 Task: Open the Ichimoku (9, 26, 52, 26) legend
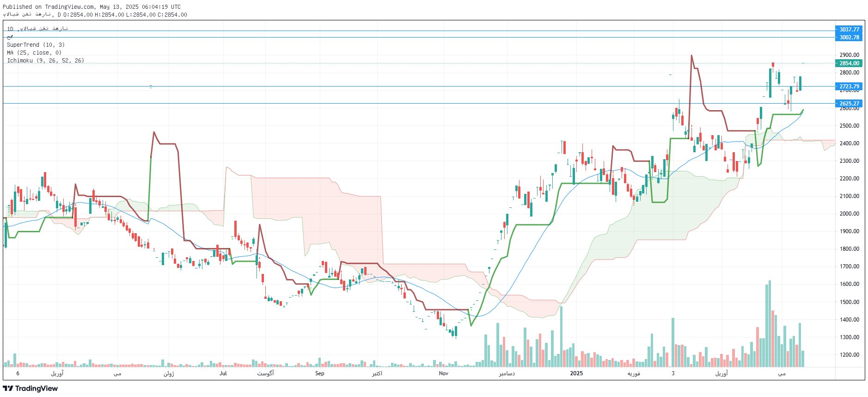45,61
